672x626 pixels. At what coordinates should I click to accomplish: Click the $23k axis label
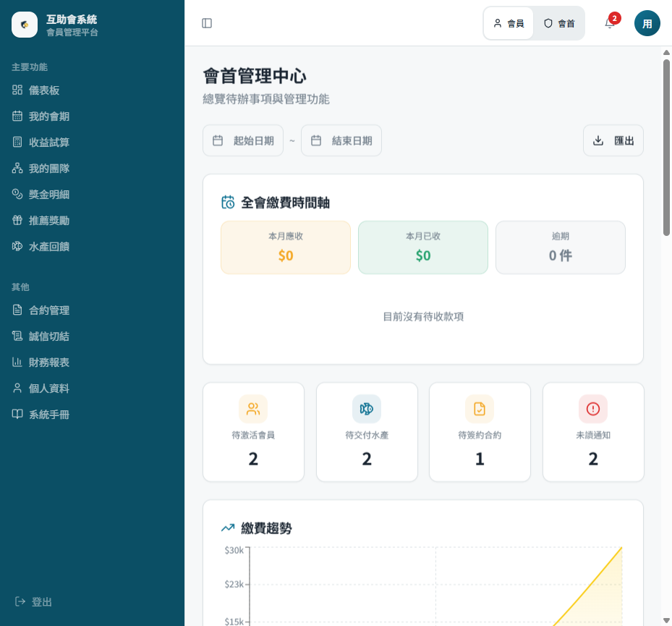point(234,584)
